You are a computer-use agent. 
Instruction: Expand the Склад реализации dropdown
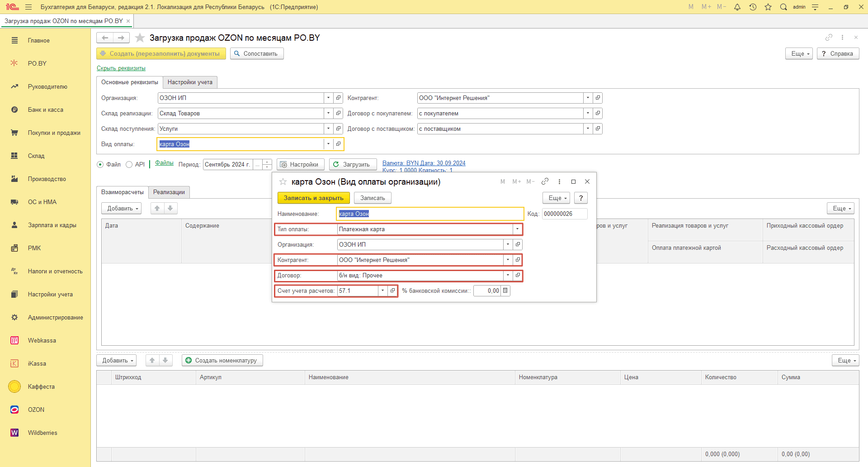328,113
